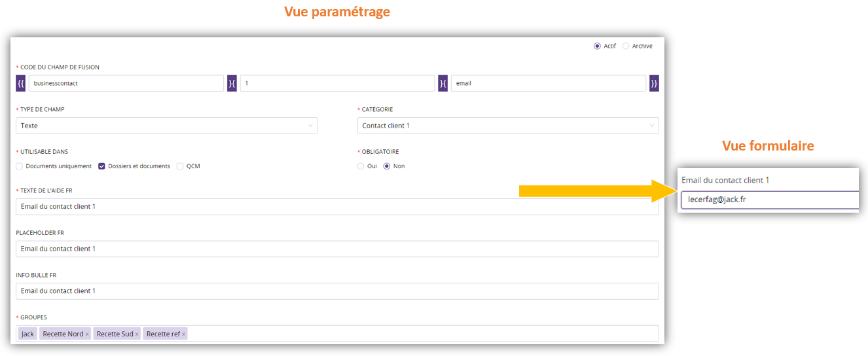This screenshot has height=356, width=868.
Task: Select the Archivé radio button
Action: (x=626, y=46)
